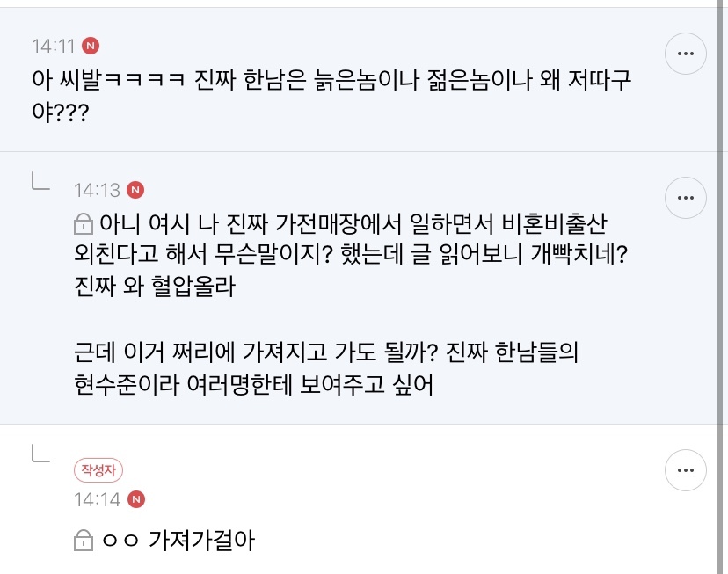
Task: Click the lock icon beside "ㅇㅇ 가져가걸아"
Action: coord(83,541)
